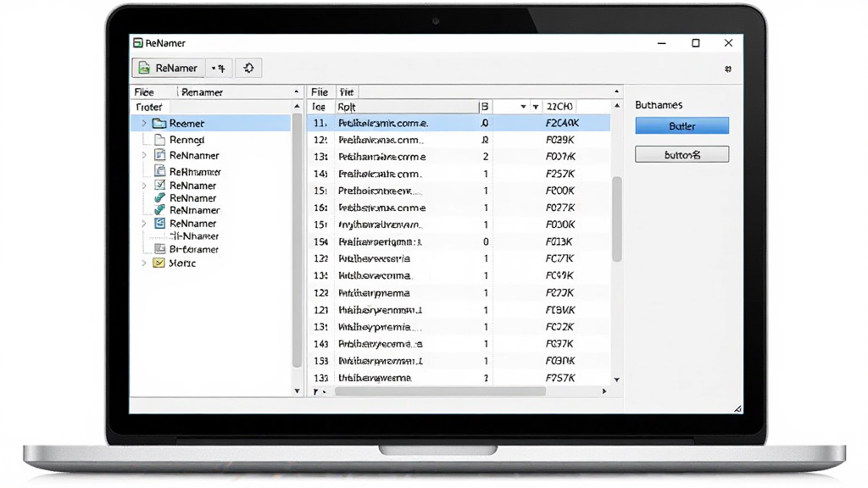This screenshot has height=488, width=868.
Task: Click row number 143 in the file list
Action: pos(321,344)
